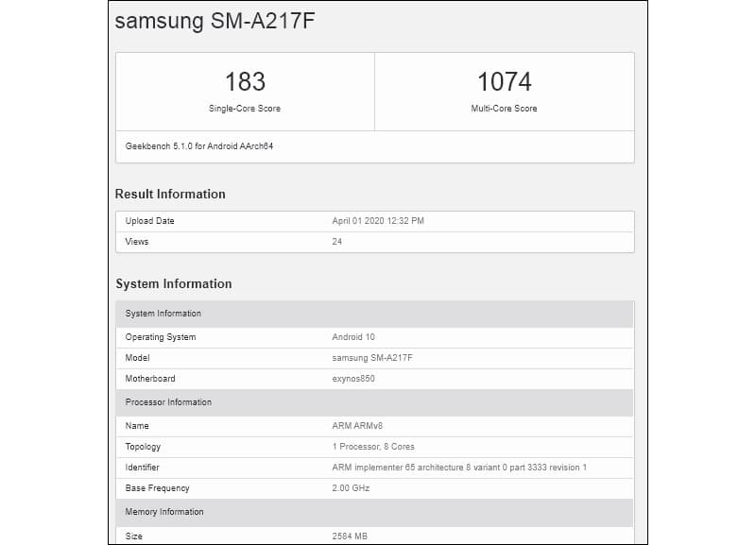Select the 183 single-core score value

pos(245,81)
